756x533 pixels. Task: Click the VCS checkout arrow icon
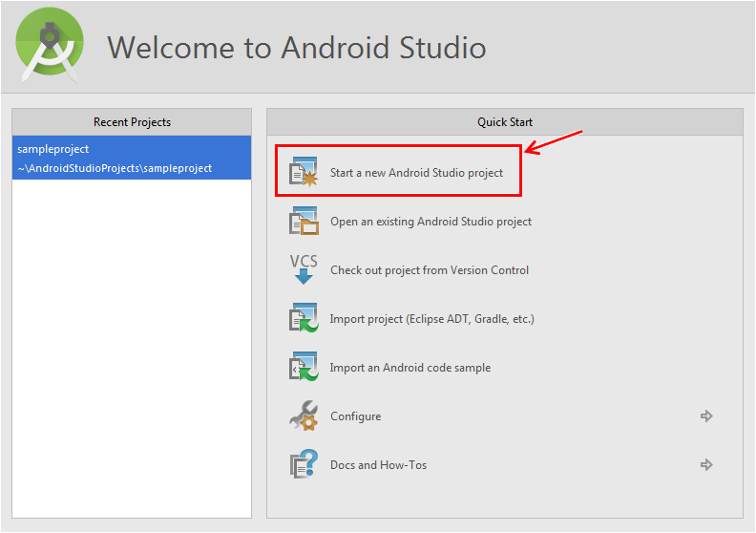pyautogui.click(x=304, y=269)
